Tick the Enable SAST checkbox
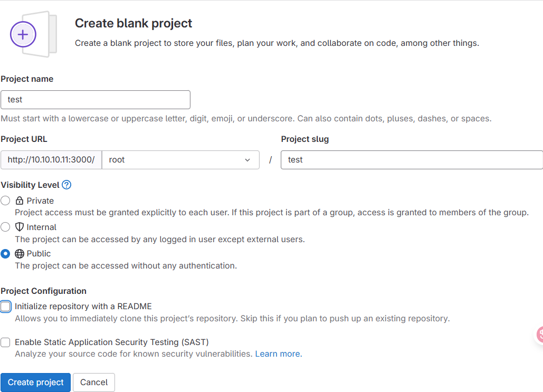 5,342
